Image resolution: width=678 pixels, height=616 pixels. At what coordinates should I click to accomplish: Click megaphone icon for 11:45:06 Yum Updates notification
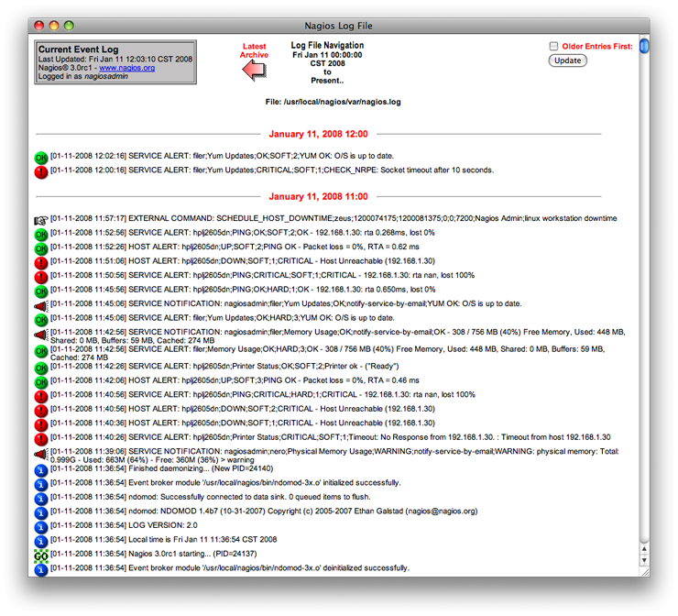click(41, 305)
